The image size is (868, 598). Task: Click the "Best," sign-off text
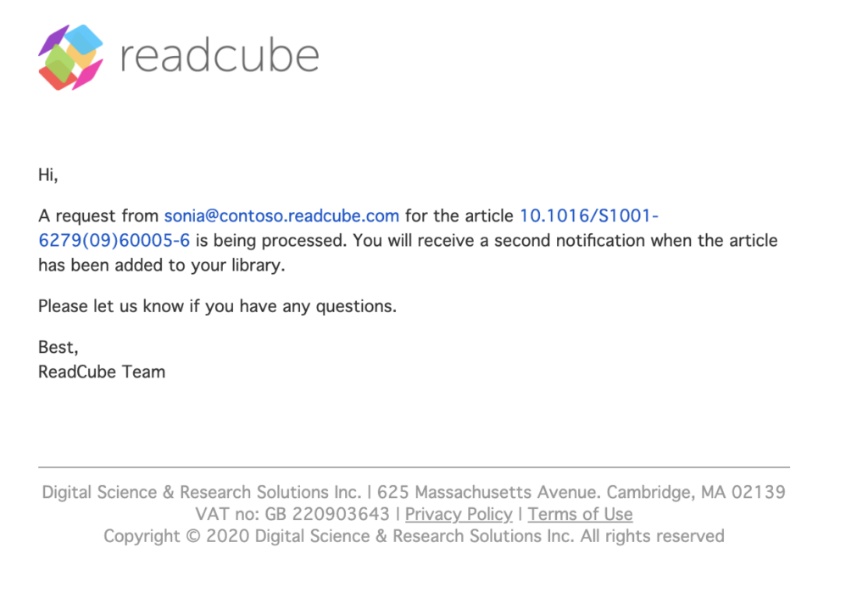coord(58,347)
